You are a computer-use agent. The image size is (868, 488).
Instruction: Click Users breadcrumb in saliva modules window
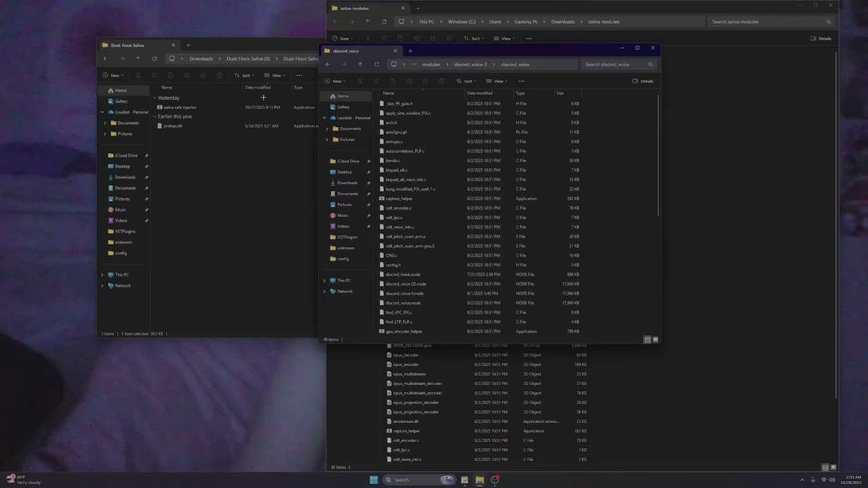[495, 22]
